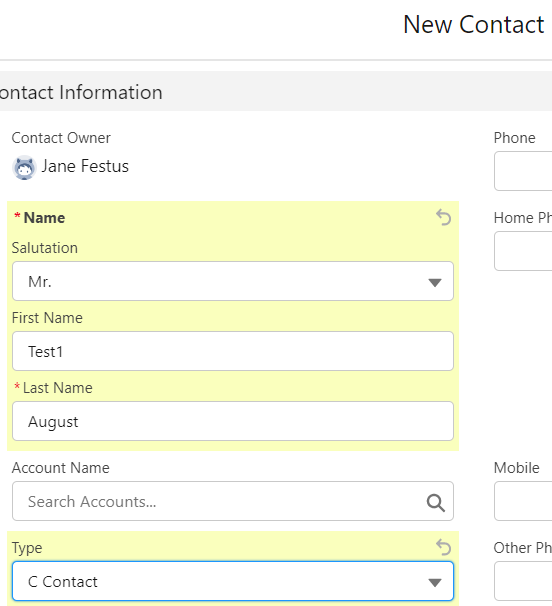The image size is (552, 606).
Task: Click into the Last Name field with August
Action: point(233,421)
